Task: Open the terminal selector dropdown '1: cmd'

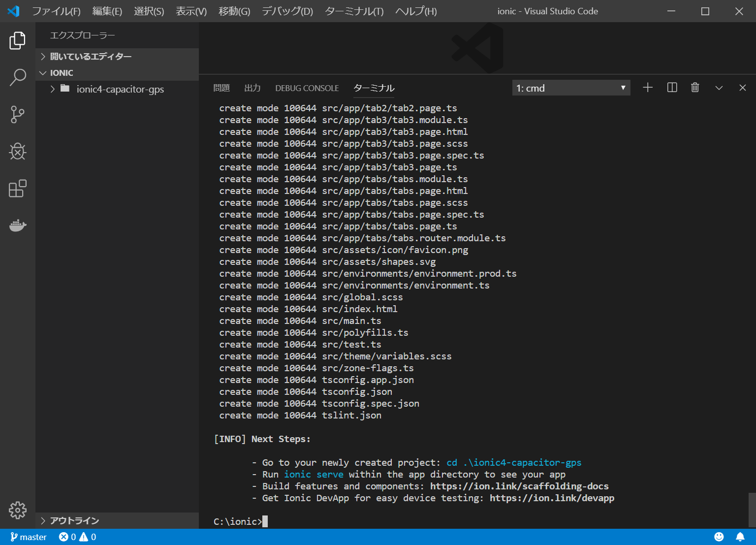Action: [x=571, y=88]
